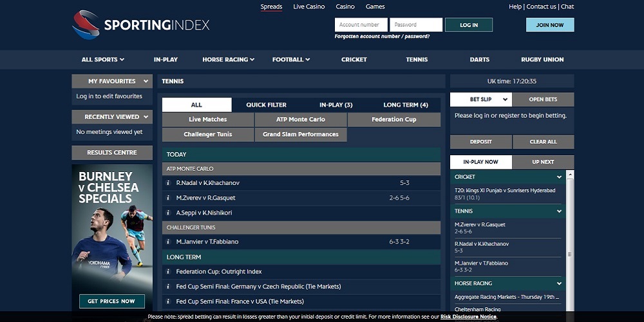Expand the Horse Racing dropdown
Screen dimensions: 644x322
pyautogui.click(x=229, y=59)
